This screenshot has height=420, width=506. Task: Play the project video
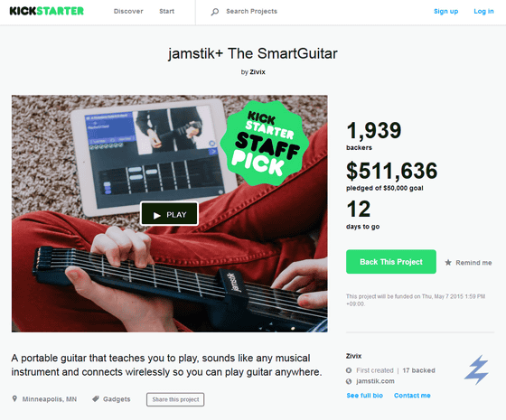click(170, 214)
